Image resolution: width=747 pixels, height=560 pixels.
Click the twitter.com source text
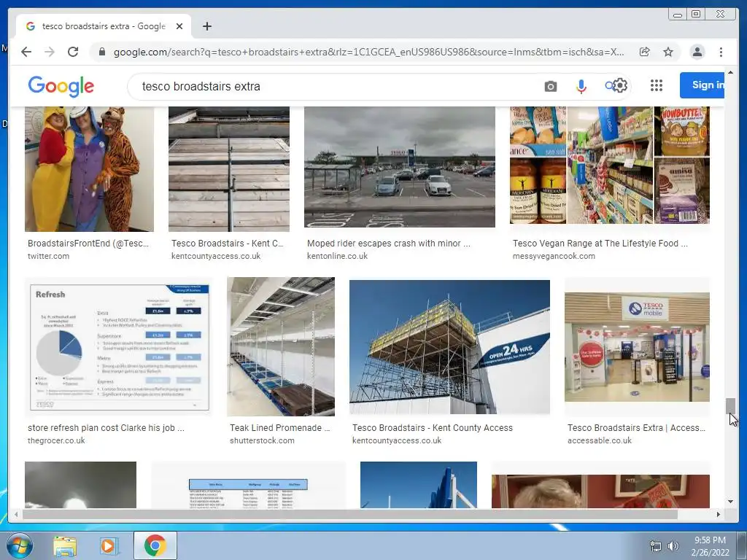48,256
